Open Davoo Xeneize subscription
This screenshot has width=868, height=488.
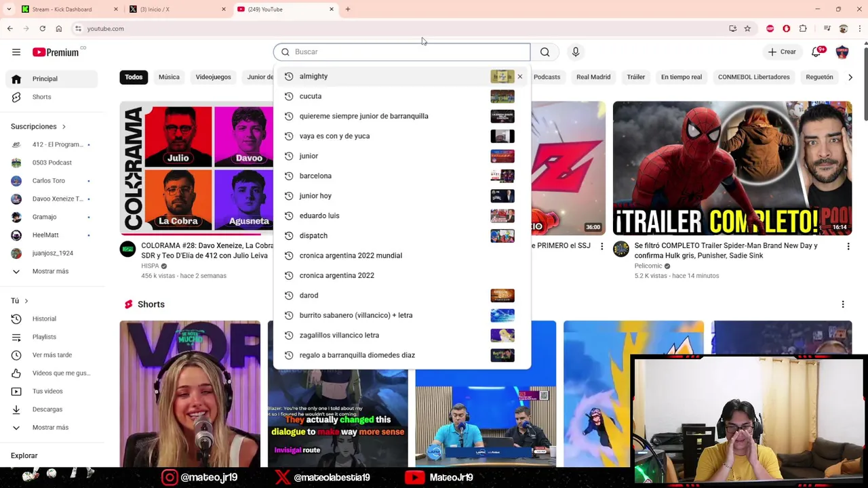52,199
